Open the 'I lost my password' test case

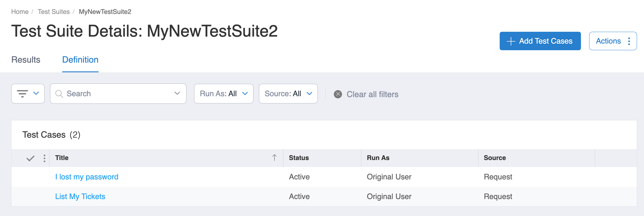click(87, 177)
